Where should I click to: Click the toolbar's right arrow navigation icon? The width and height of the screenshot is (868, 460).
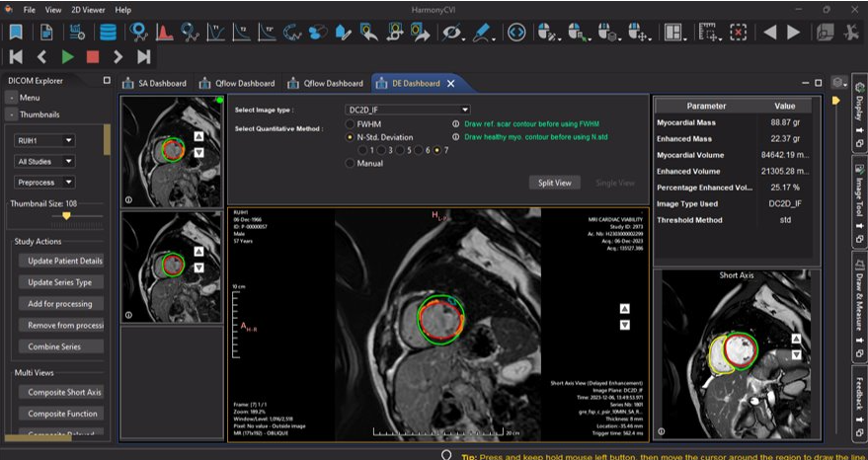[793, 33]
